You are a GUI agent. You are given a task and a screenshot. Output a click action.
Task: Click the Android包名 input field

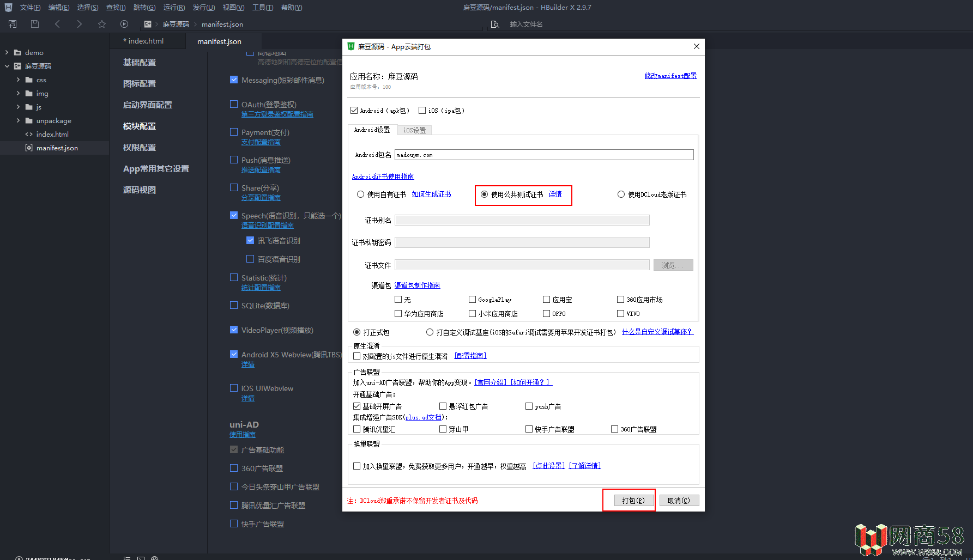pyautogui.click(x=544, y=155)
